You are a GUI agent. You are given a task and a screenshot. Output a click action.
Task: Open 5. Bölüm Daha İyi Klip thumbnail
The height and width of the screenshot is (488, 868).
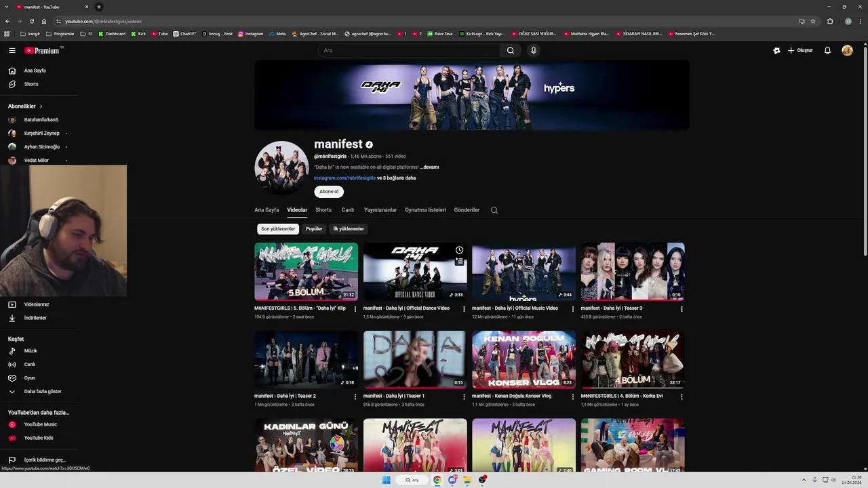pos(306,271)
